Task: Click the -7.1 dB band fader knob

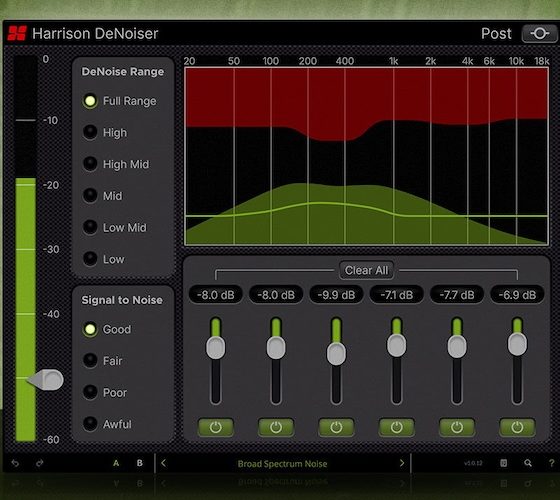Action: [x=397, y=345]
